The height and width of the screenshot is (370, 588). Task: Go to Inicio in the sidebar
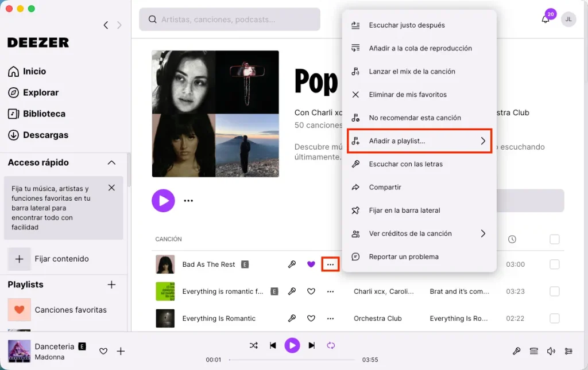(x=27, y=71)
